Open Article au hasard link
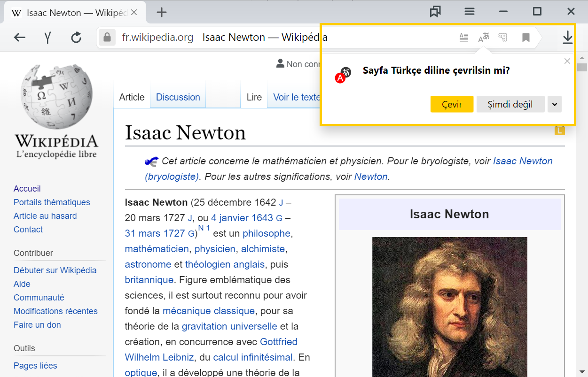The image size is (588, 377). (45, 216)
